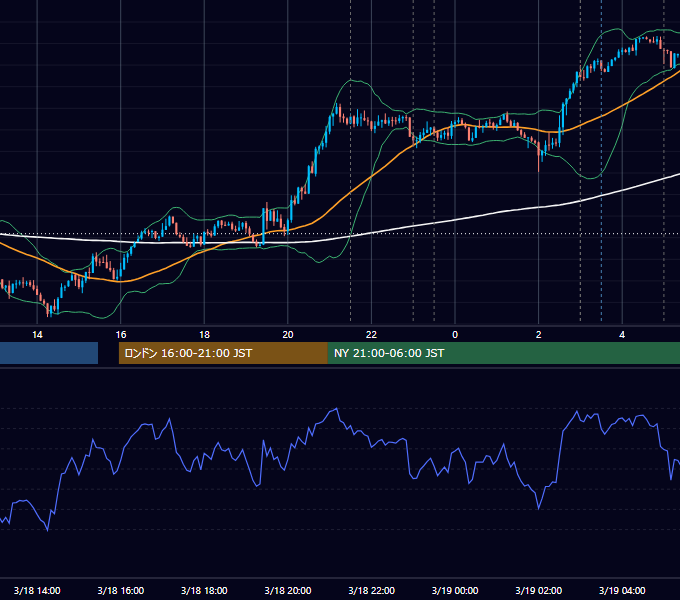Click hour label 20 on price chart axis
The image size is (680, 600).
coord(288,334)
